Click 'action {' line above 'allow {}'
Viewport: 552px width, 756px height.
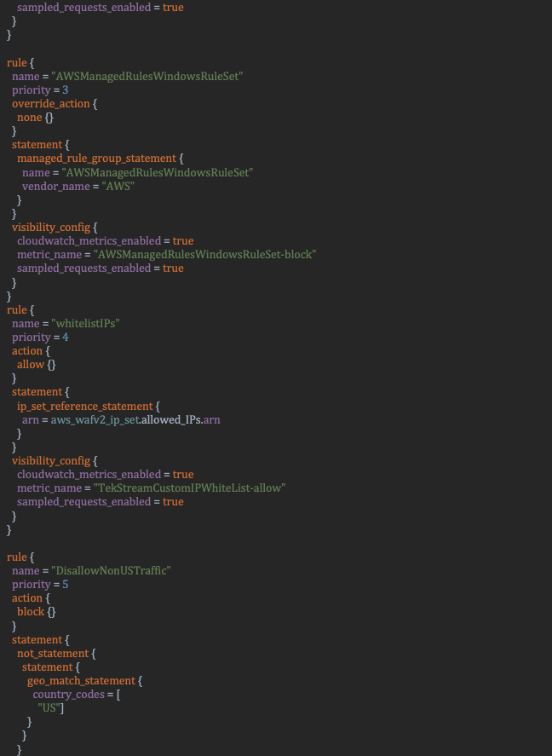click(31, 351)
